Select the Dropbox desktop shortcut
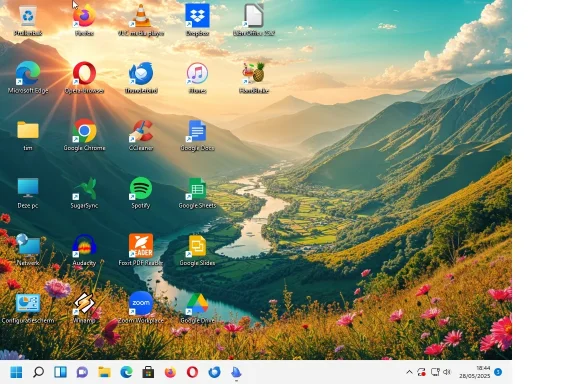The width and height of the screenshot is (576, 384). tap(197, 20)
